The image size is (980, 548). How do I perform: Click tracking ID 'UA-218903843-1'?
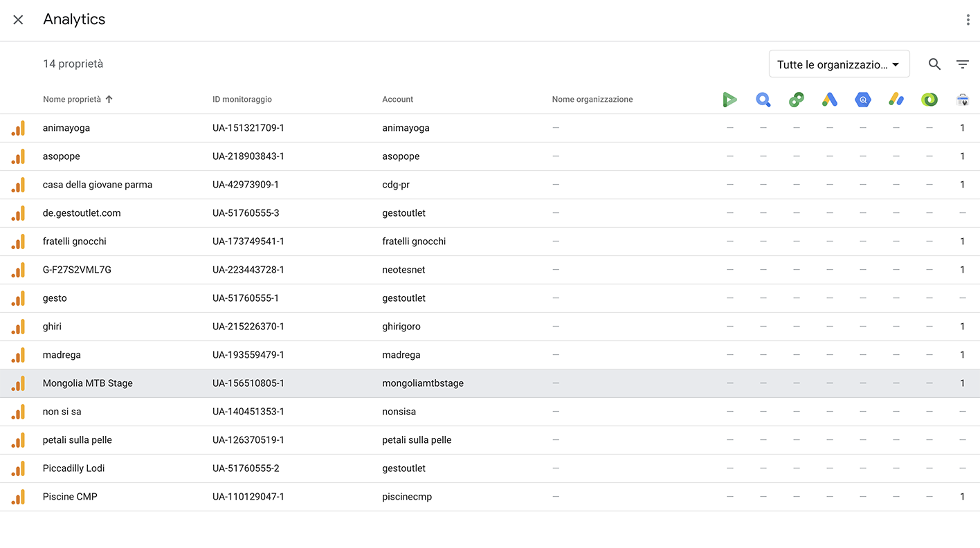[x=248, y=156]
